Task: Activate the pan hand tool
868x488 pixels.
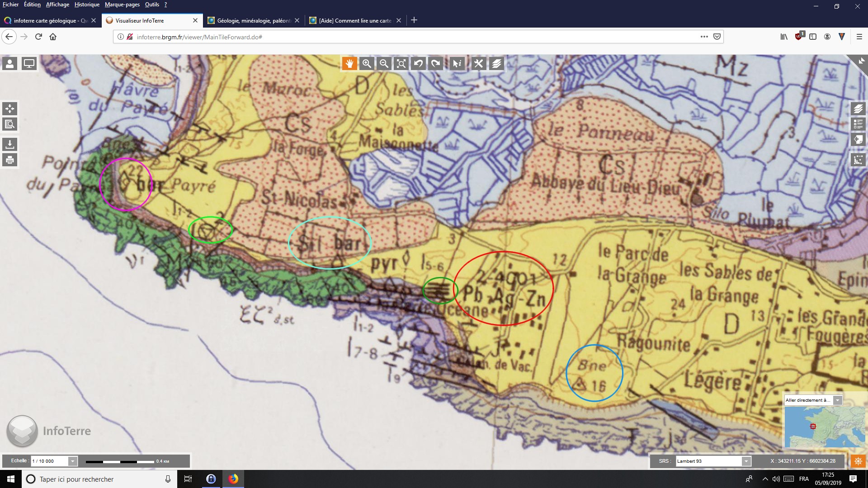Action: coord(349,64)
